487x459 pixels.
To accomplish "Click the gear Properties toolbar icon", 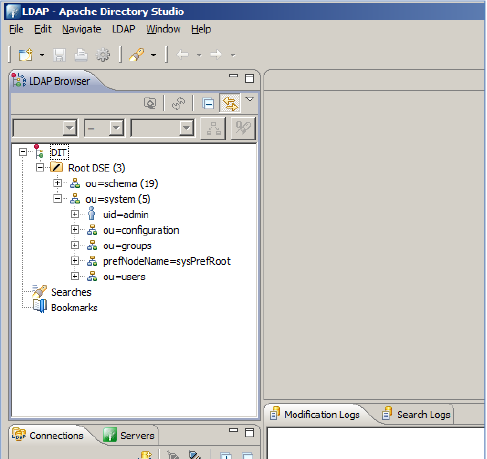I will coord(103,55).
